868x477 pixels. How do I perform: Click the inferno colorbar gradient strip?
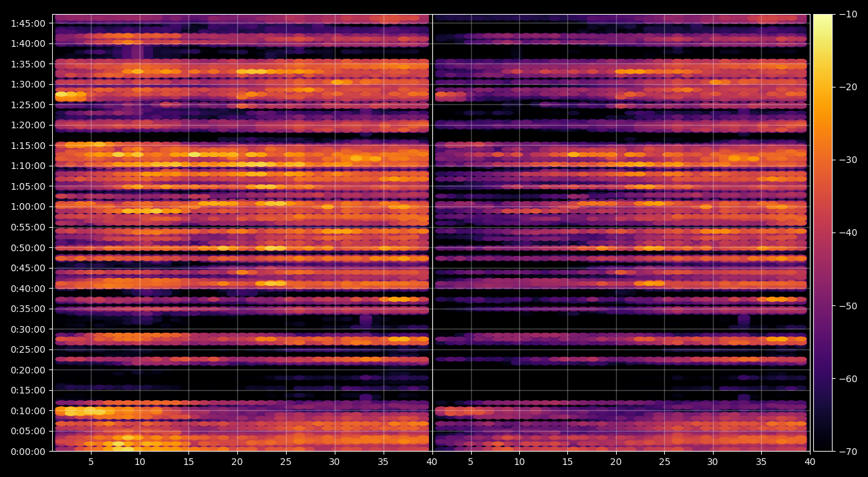(823, 232)
